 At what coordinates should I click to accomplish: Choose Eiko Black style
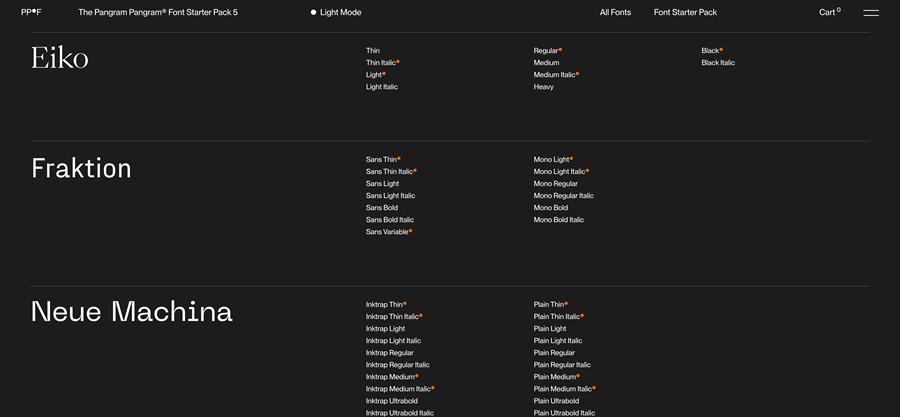tap(712, 50)
